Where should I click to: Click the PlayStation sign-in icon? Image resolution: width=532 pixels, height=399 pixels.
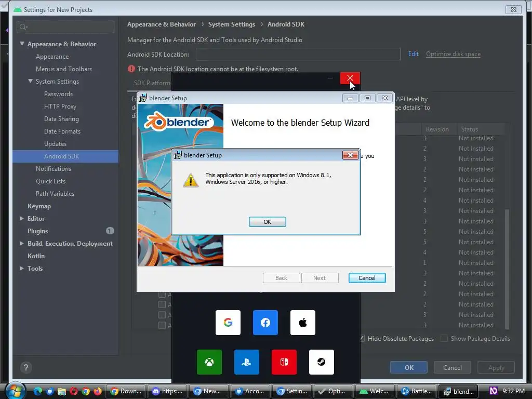(247, 362)
